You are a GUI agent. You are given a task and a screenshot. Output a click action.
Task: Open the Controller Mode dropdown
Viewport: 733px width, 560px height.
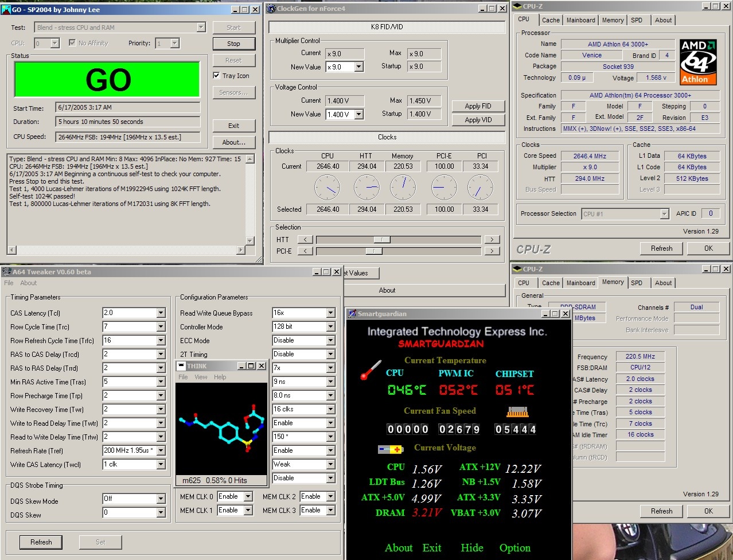331,326
